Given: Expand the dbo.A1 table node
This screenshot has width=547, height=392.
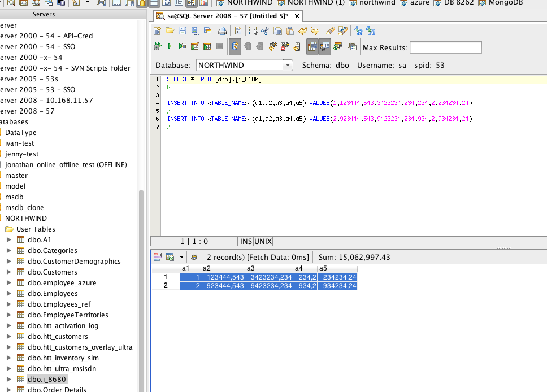Looking at the screenshot, I should 9,239.
